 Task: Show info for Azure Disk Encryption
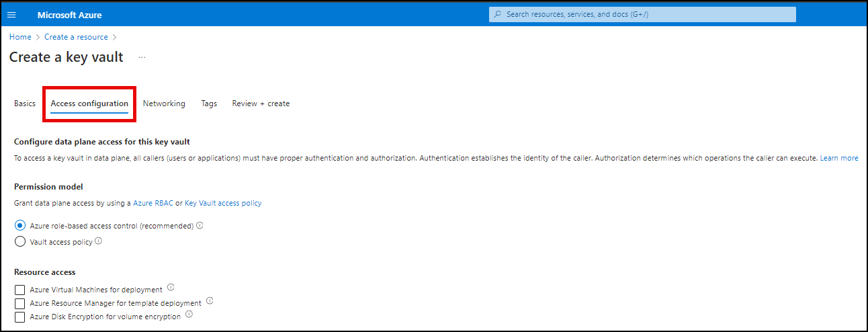click(189, 315)
